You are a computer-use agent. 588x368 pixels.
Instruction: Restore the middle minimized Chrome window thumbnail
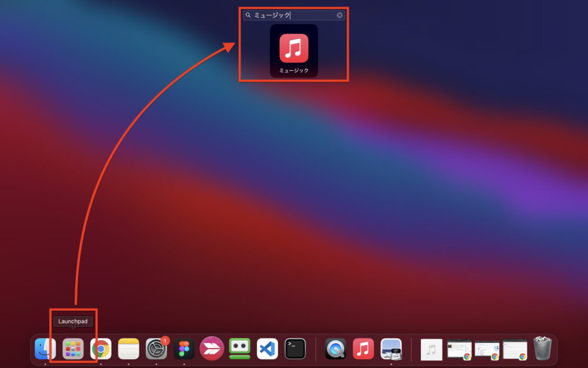[x=487, y=350]
